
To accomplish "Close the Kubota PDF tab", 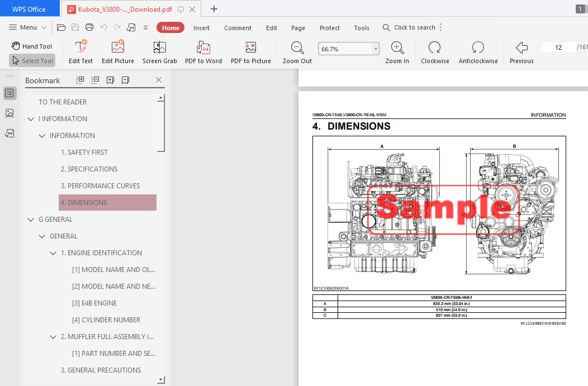I will point(192,9).
